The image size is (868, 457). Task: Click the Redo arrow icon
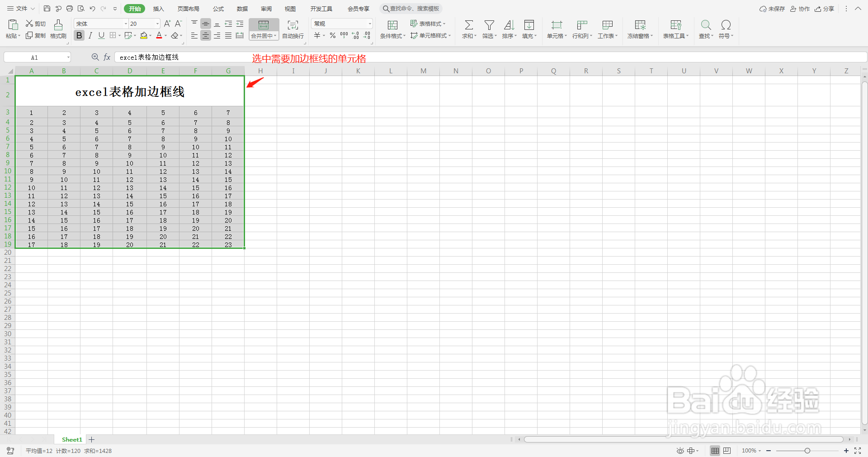(104, 9)
